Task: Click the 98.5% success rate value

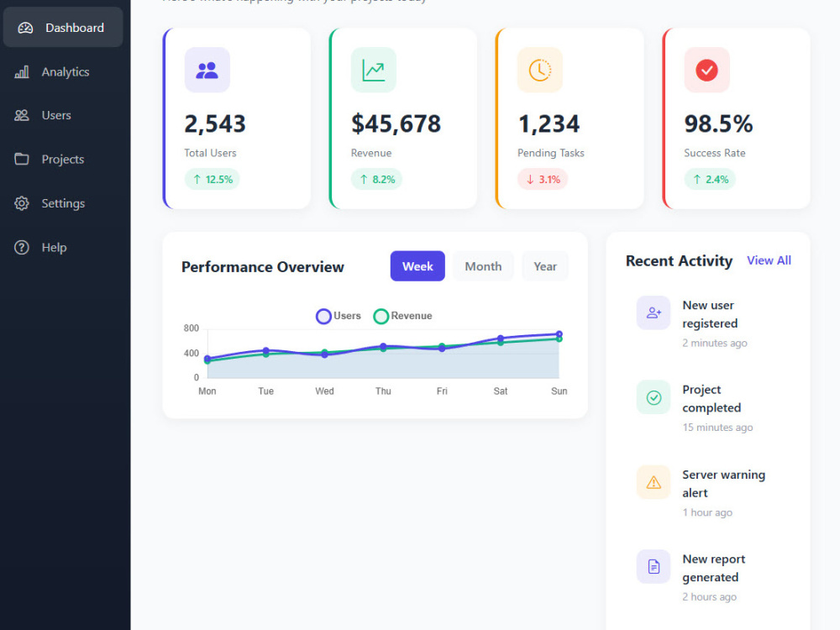Action: coord(718,123)
